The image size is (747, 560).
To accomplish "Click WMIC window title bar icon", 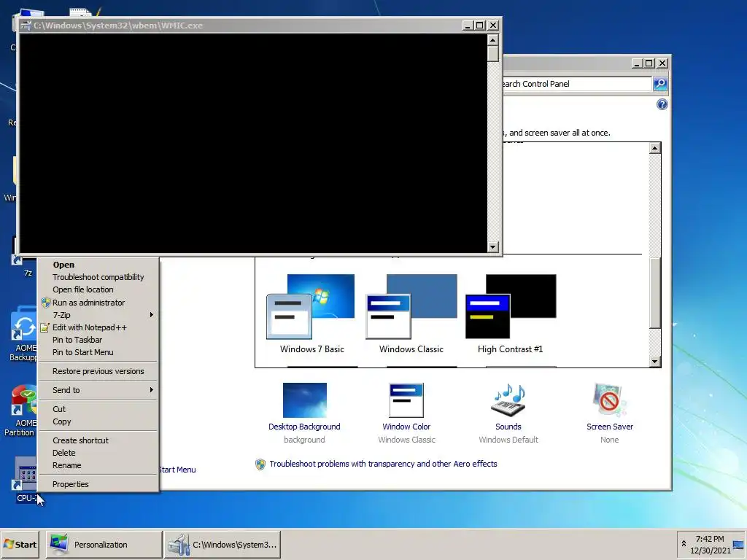I will pyautogui.click(x=26, y=26).
